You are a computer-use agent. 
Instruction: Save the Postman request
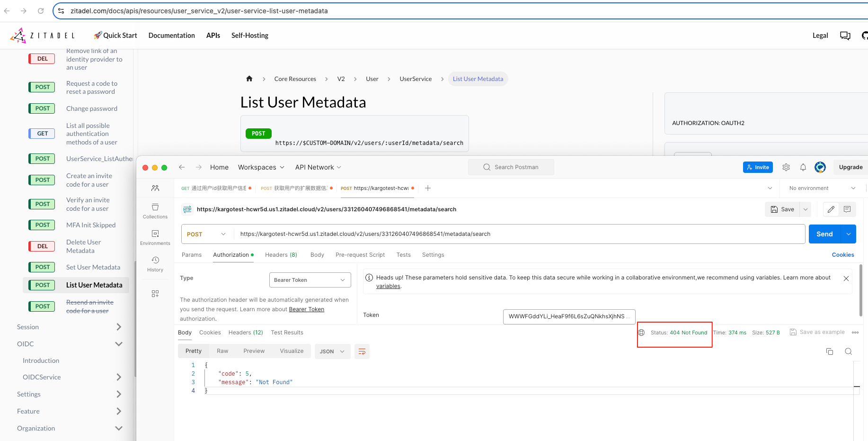click(x=782, y=209)
